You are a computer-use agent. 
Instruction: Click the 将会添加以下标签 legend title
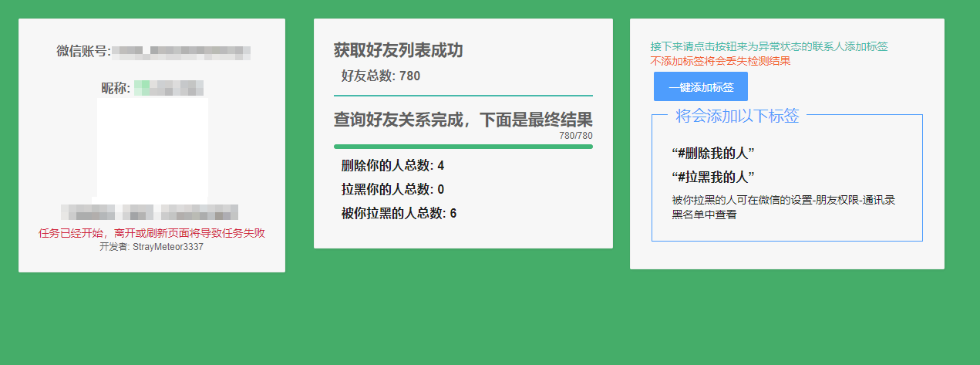click(737, 117)
